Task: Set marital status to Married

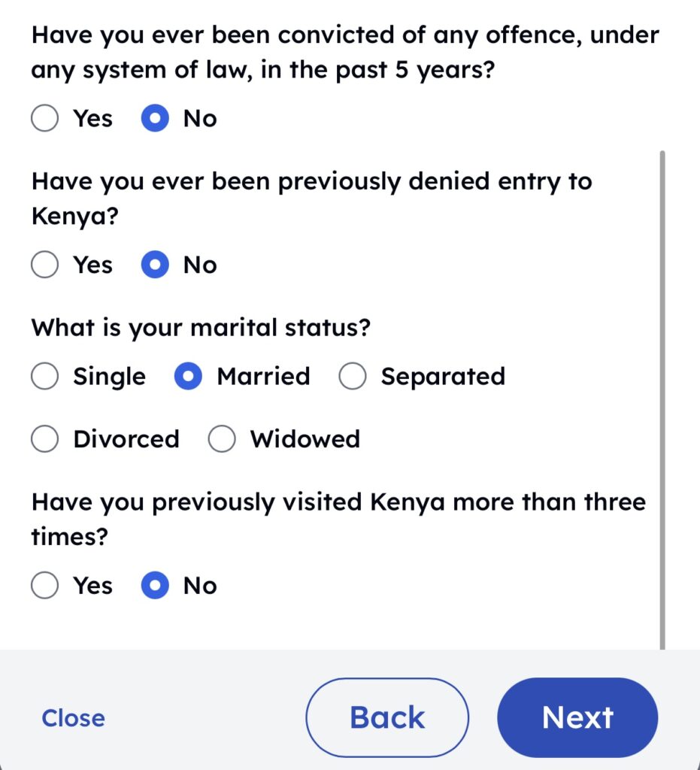Action: tap(188, 376)
